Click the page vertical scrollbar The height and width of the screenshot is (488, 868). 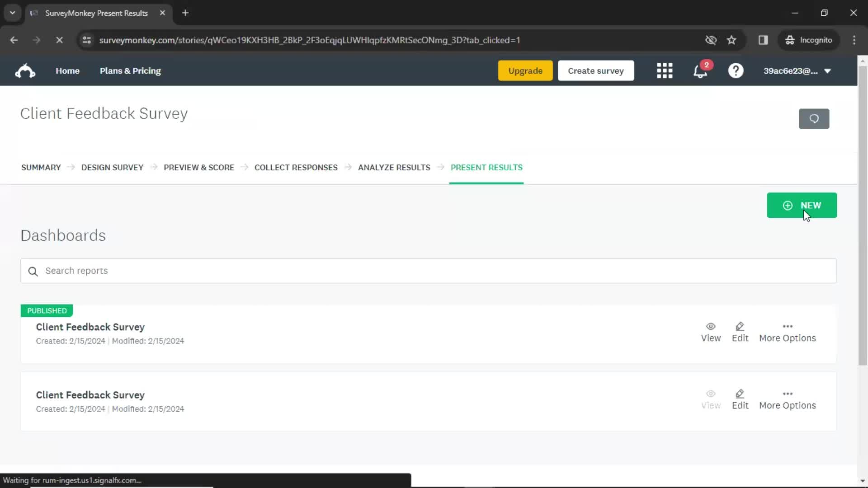(x=862, y=216)
